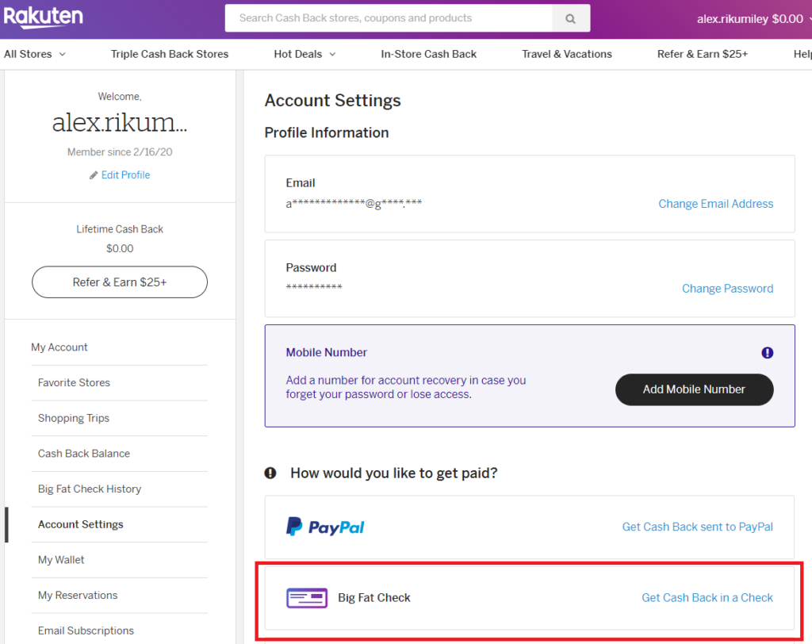Open My Account in the sidebar

tap(59, 347)
